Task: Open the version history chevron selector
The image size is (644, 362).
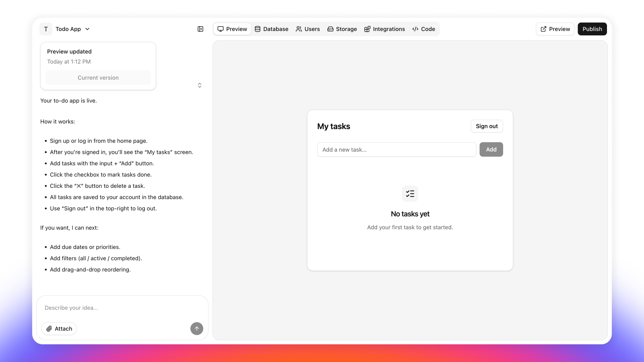Action: click(199, 85)
